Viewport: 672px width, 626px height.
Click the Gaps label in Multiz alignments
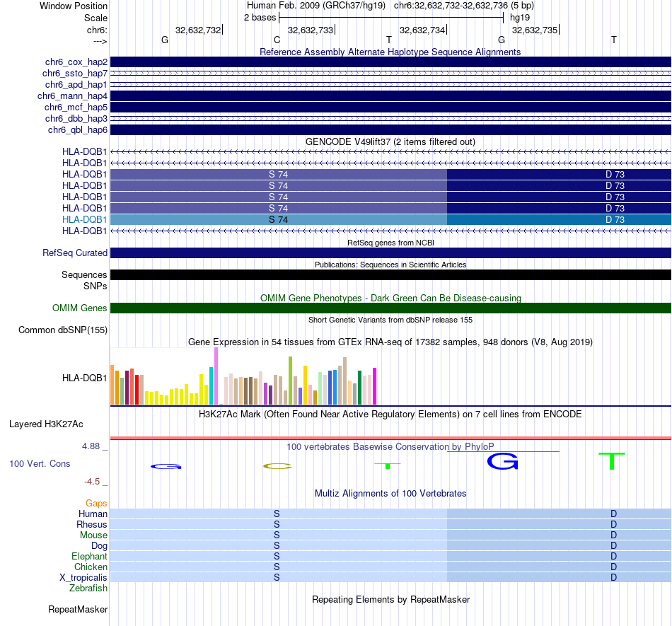pyautogui.click(x=96, y=503)
